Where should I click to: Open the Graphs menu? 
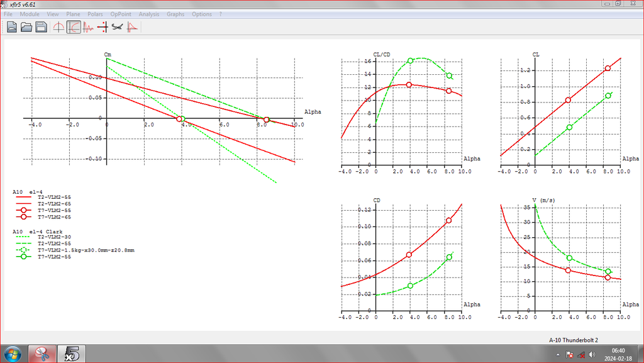tap(175, 14)
